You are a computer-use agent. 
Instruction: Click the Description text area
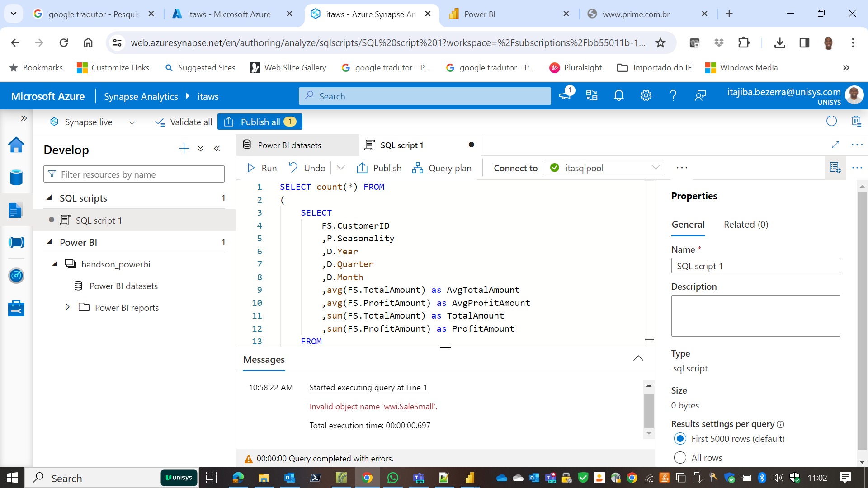coord(755,316)
